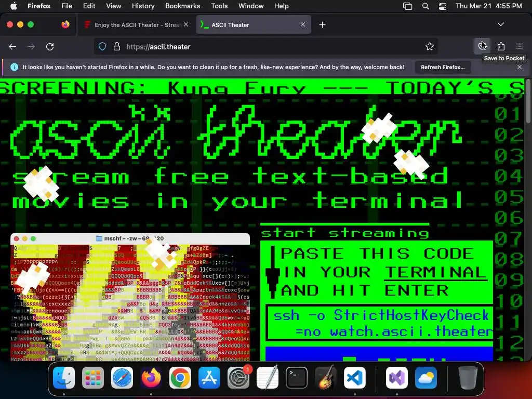Open the Apple menu
Viewport: 532px width, 399px height.
pos(14,6)
